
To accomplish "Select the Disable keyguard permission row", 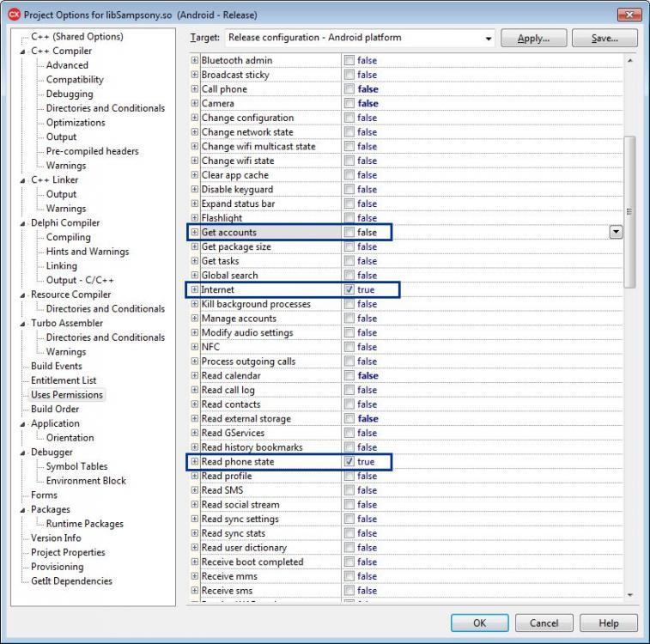I will click(406, 189).
